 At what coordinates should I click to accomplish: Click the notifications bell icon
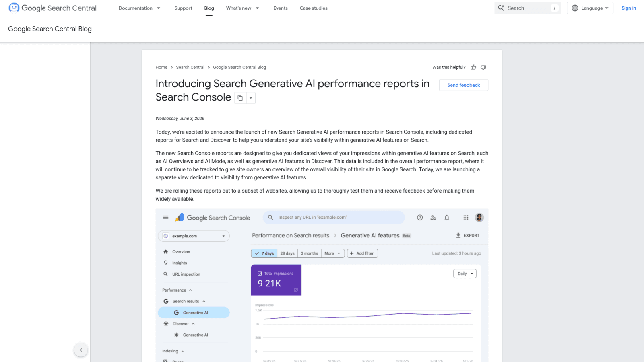click(x=447, y=218)
